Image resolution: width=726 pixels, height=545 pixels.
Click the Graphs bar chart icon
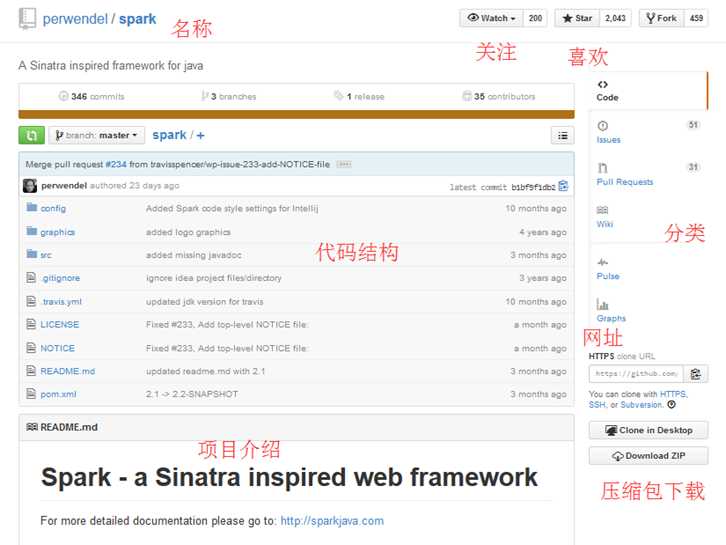click(602, 304)
